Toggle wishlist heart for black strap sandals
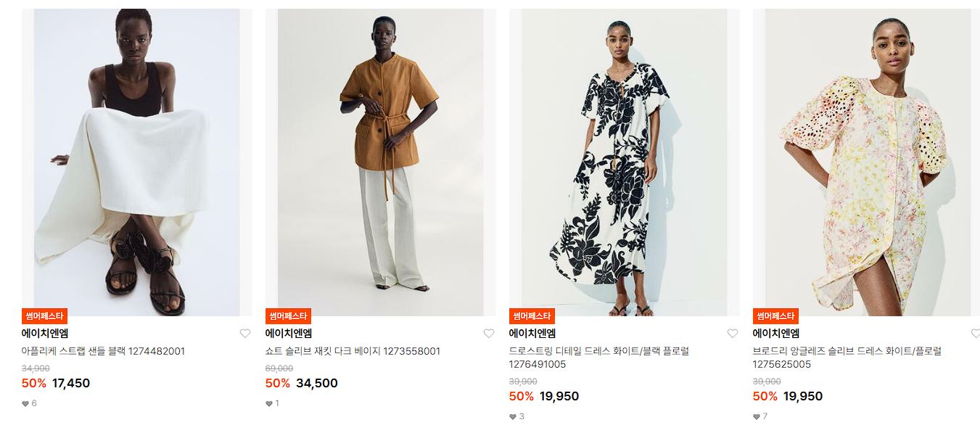This screenshot has width=980, height=433. [245, 334]
